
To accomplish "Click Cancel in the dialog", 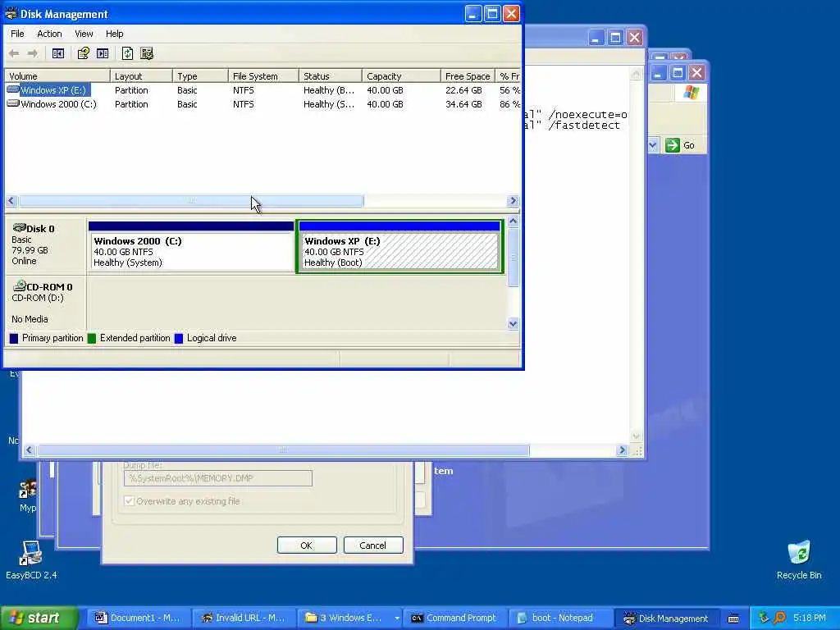I will pyautogui.click(x=373, y=546).
